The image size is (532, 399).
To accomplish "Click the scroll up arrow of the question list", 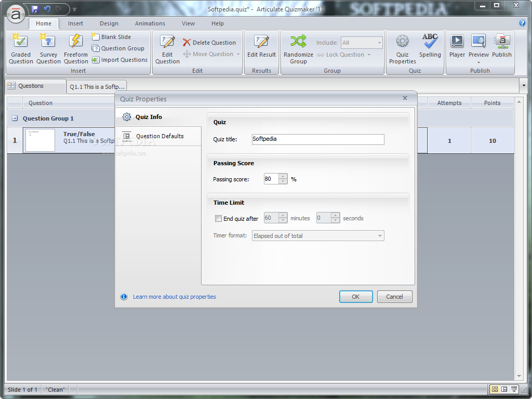I will tap(518, 101).
